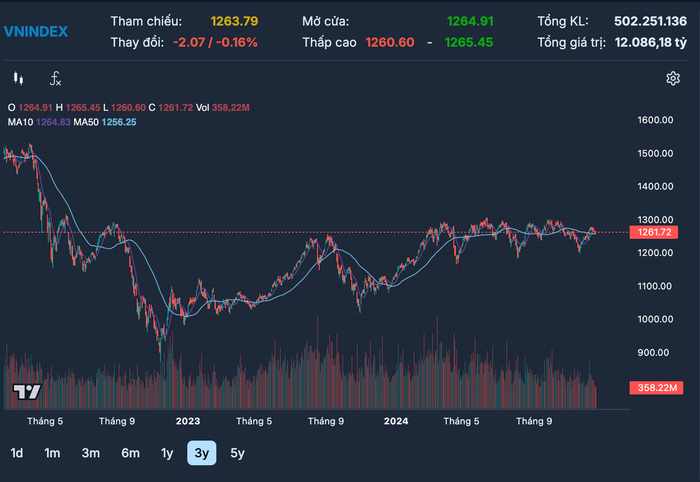Select the 1m time range
Screen dimensions: 700x482
click(52, 453)
